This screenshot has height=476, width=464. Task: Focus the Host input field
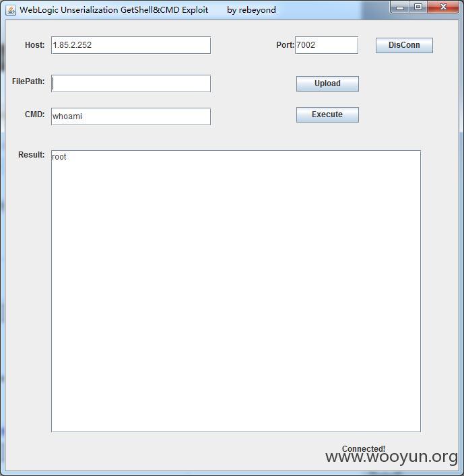pyautogui.click(x=131, y=45)
